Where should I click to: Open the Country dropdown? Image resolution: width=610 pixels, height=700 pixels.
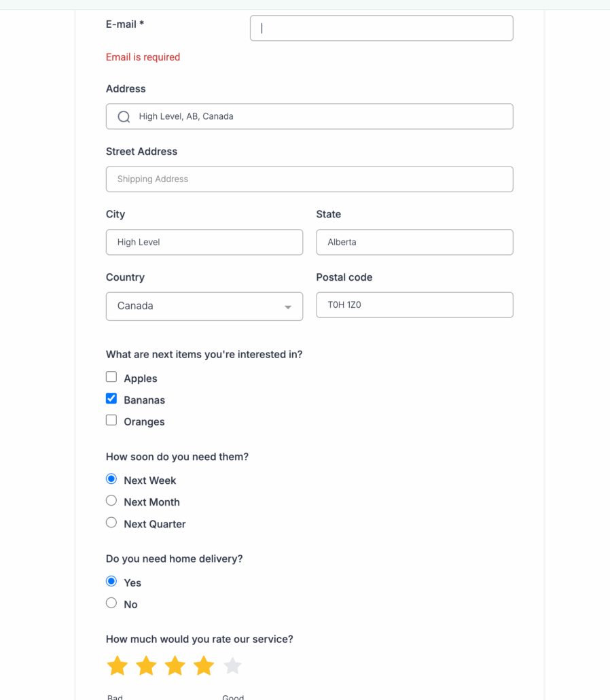(204, 307)
